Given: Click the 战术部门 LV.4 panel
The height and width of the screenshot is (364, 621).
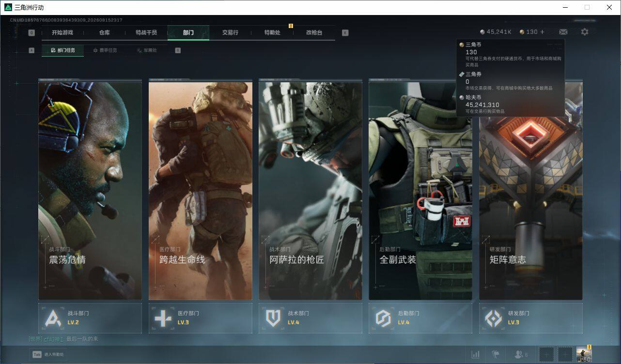Looking at the screenshot, I should click(x=310, y=318).
